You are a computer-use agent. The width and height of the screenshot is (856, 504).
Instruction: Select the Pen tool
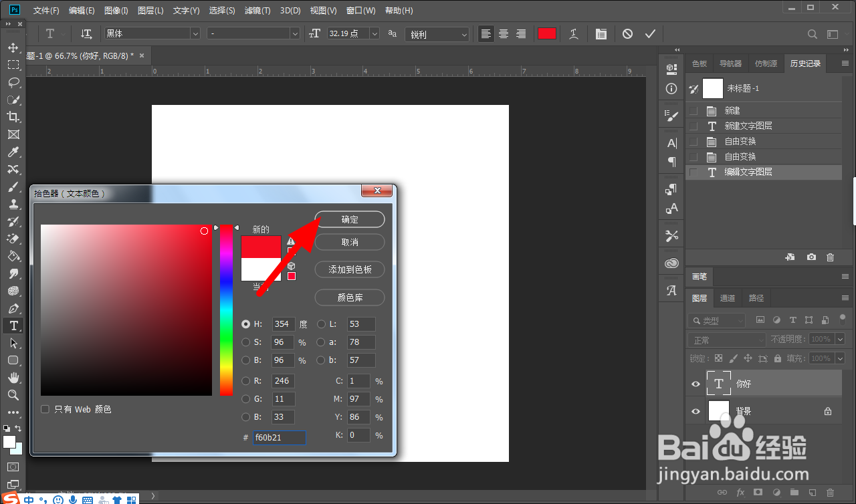[13, 308]
